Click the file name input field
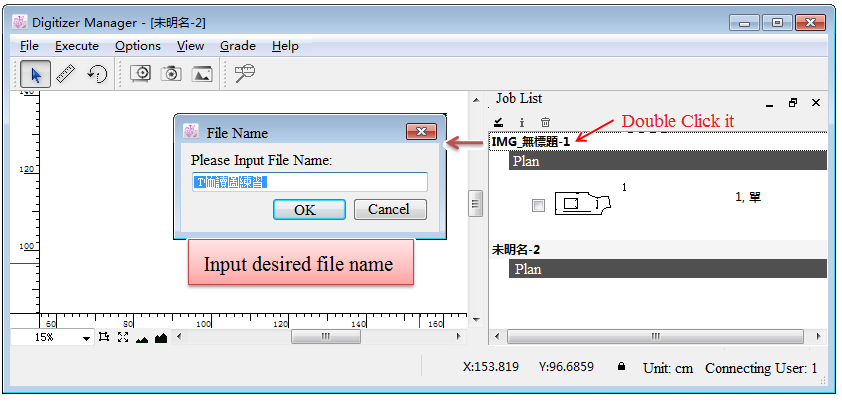This screenshot has height=402, width=842. 309,182
